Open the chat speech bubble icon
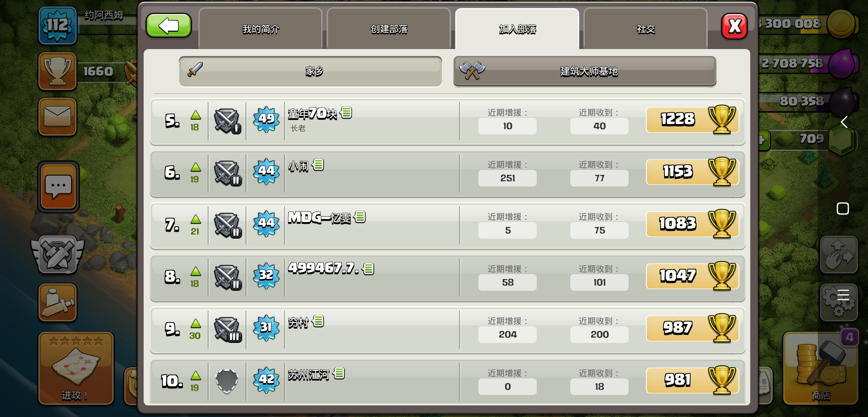 click(x=58, y=187)
